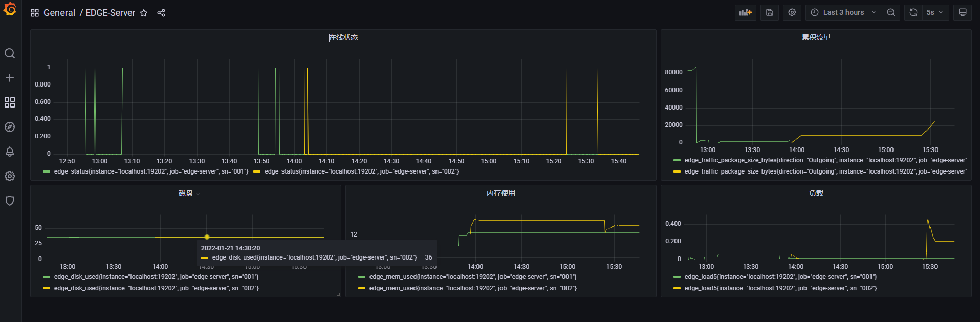Expand the 5s refresh interval dropdown
Viewport: 980px width, 322px height.
click(935, 12)
